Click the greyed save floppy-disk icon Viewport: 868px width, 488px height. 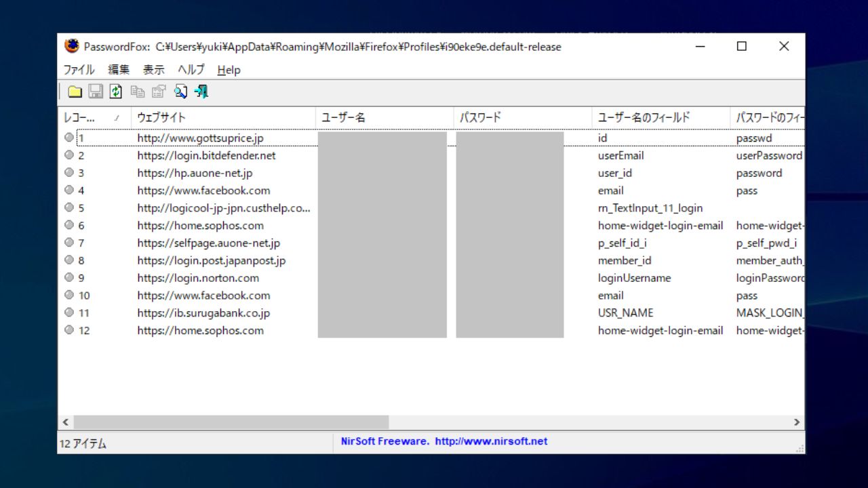(x=96, y=91)
